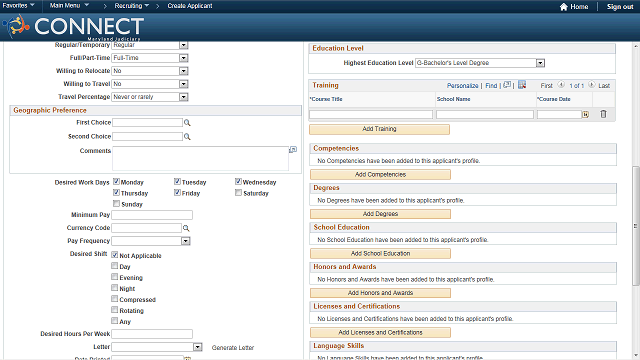This screenshot has height=360, width=640.
Task: Open Letter dropdown
Action: [x=198, y=347]
